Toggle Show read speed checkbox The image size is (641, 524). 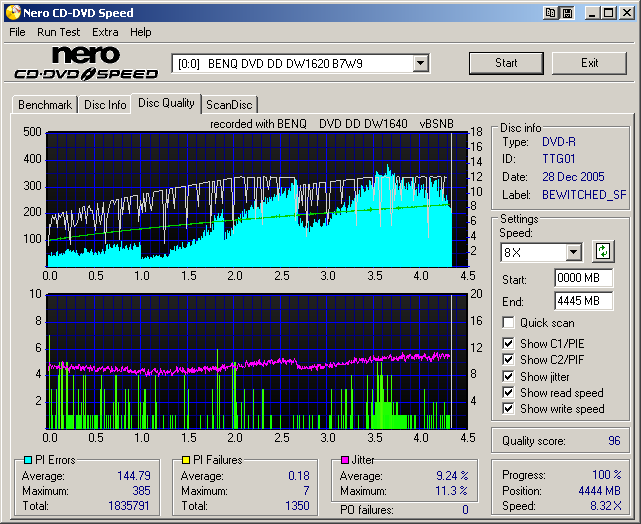(x=508, y=392)
